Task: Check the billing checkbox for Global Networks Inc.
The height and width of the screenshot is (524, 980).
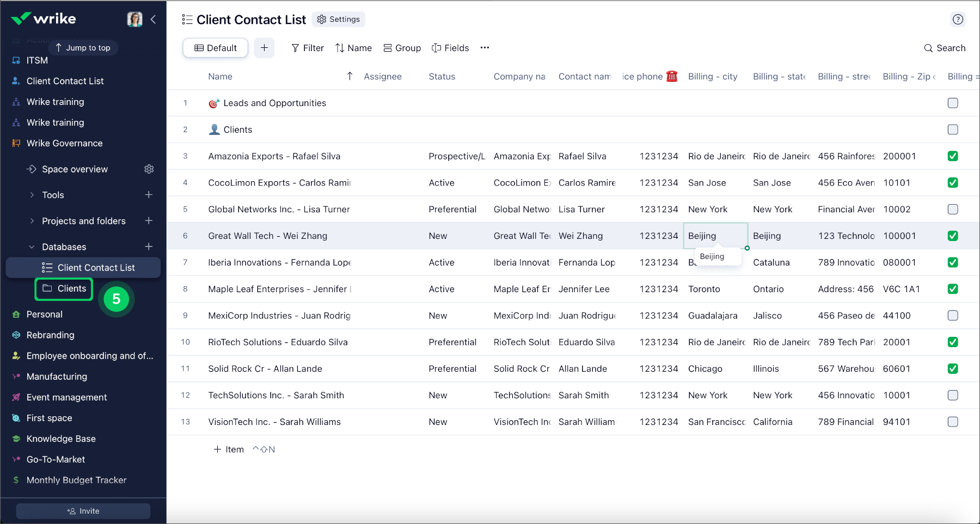Action: [x=953, y=209]
